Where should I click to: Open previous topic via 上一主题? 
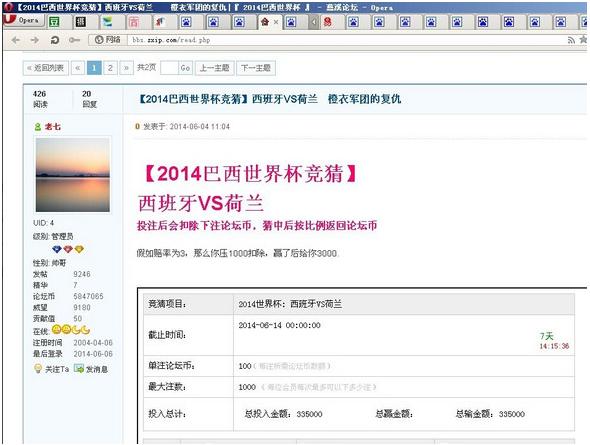coord(214,68)
